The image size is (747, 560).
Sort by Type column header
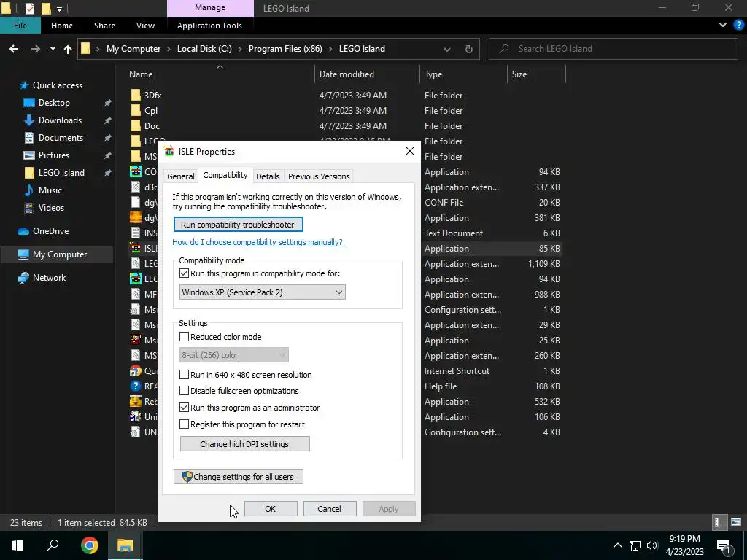coord(463,74)
